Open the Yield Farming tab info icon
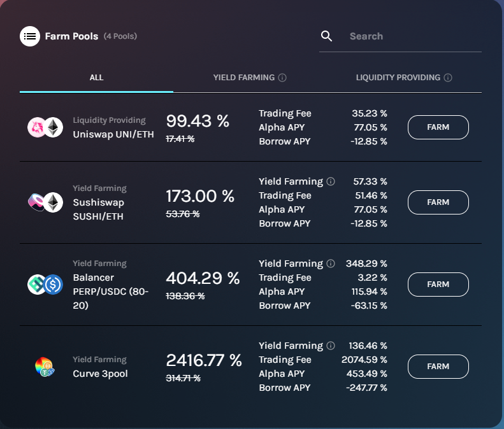The width and height of the screenshot is (504, 429). coord(282,78)
